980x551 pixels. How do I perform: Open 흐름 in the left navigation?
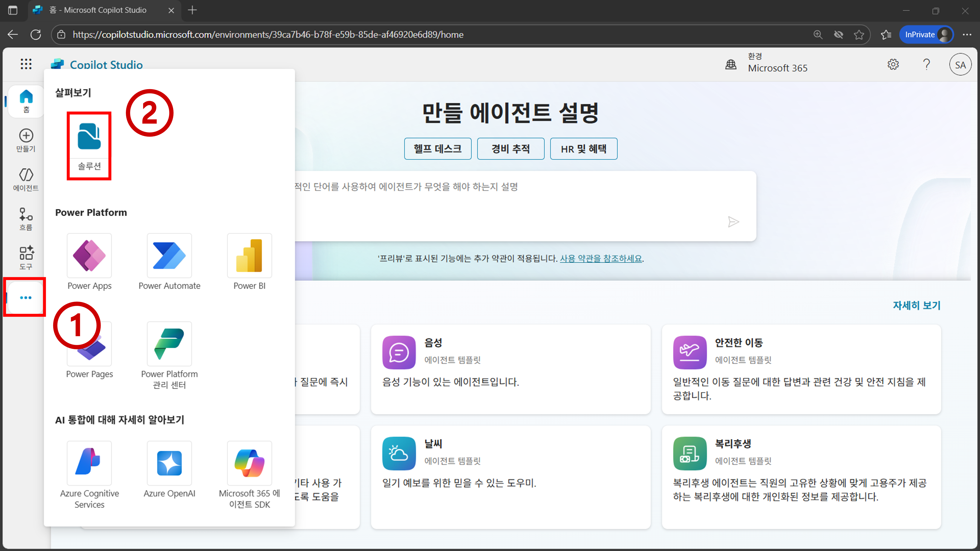(26, 219)
